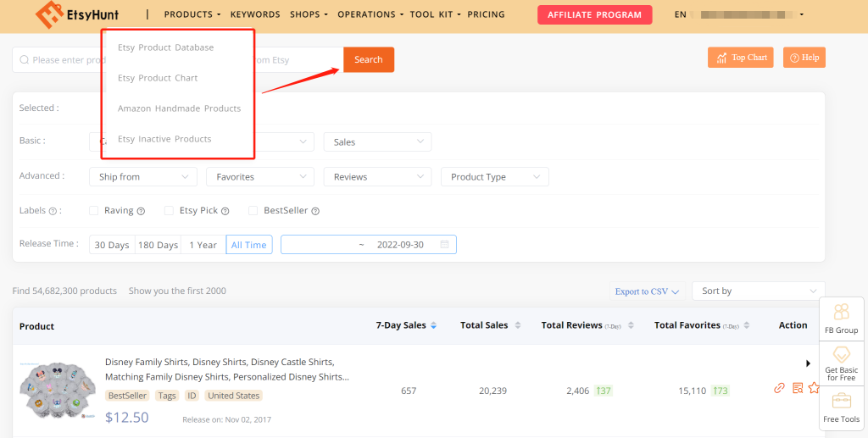Choose Amazon Handmade Products from menu
The width and height of the screenshot is (868, 438).
point(180,108)
